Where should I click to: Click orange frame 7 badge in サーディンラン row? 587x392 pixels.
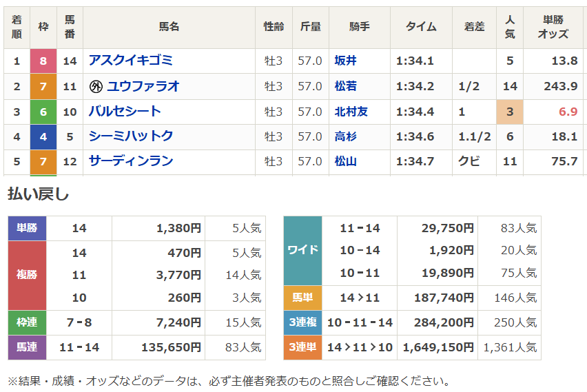point(43,162)
